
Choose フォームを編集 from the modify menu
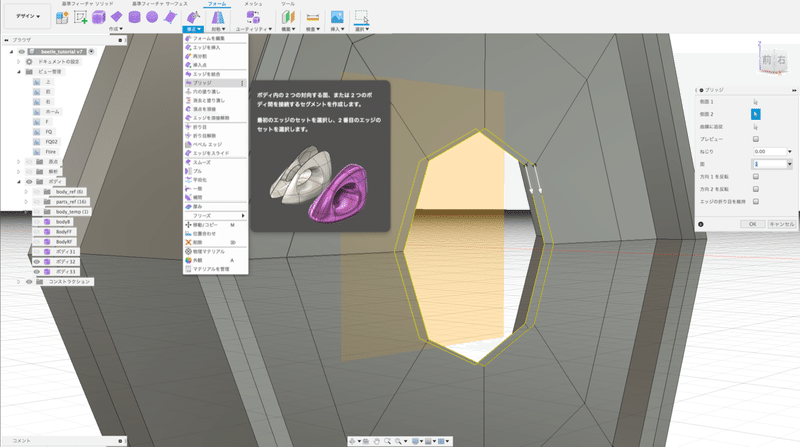215,38
